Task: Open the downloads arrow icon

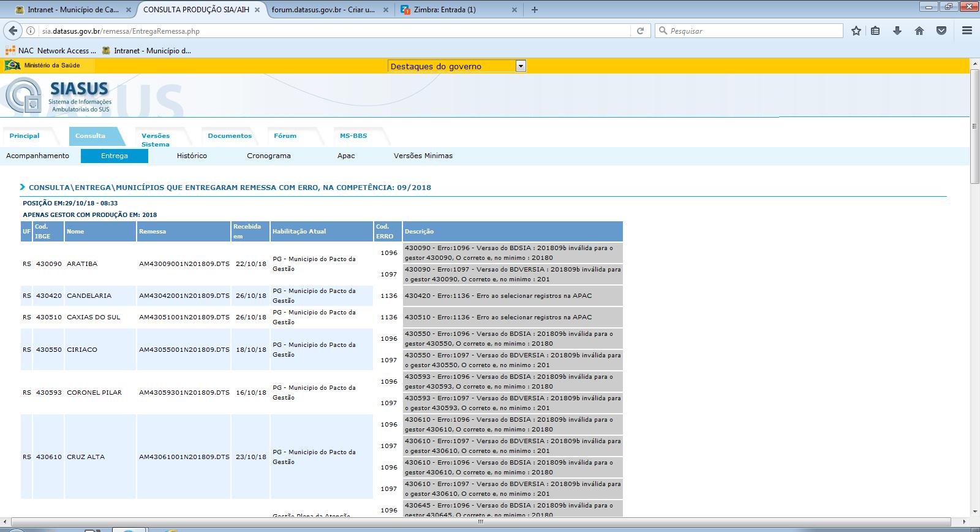Action: [897, 31]
